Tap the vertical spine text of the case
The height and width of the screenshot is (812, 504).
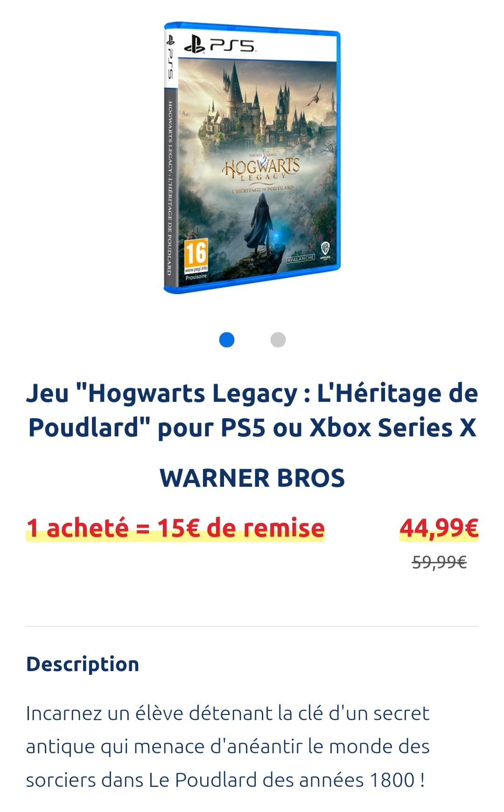169,188
